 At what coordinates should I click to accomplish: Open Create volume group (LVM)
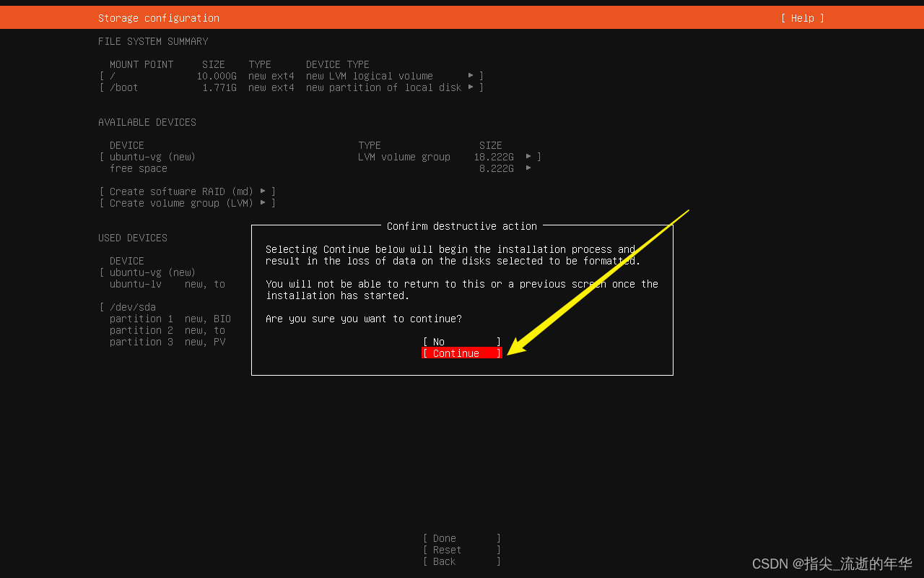(x=188, y=203)
